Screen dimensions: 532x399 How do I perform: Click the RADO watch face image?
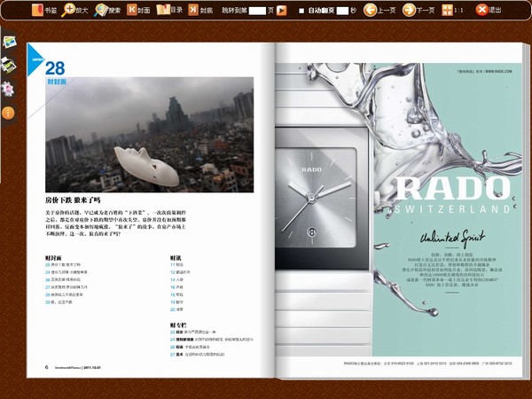(x=316, y=198)
